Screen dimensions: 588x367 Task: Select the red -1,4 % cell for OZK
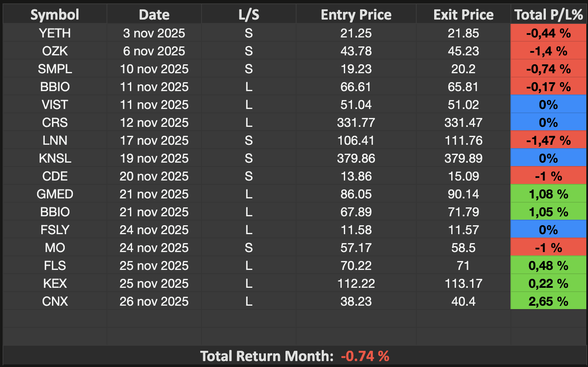[x=548, y=51]
